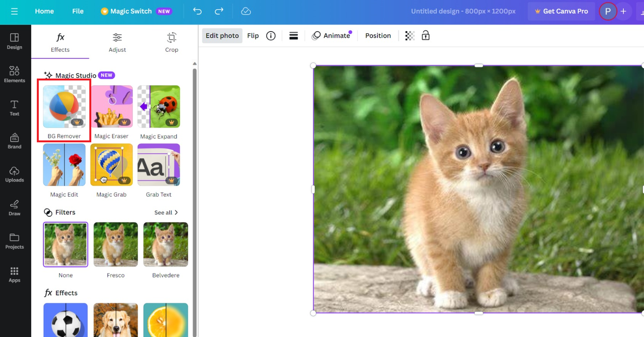
Task: Check the cloud save status icon
Action: tap(246, 11)
